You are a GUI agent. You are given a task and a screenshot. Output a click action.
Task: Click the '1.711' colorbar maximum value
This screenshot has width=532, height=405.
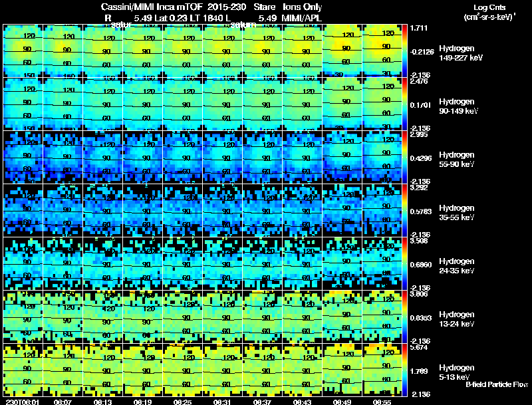[419, 28]
